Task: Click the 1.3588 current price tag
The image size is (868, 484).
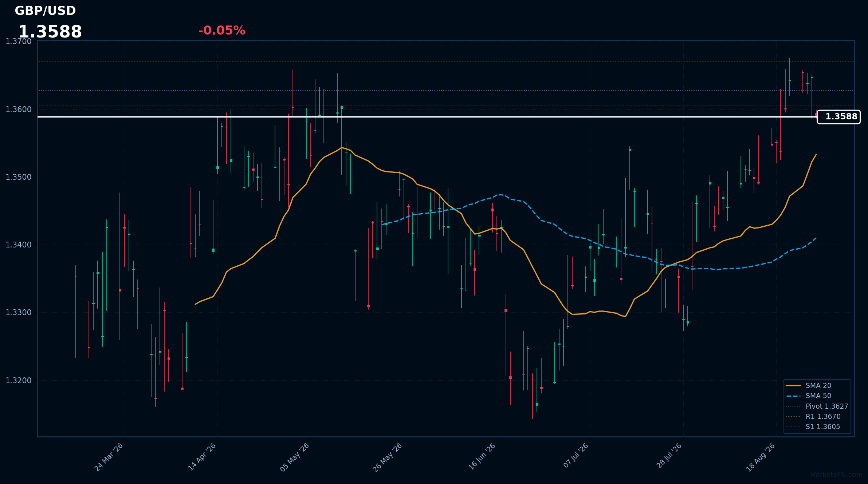Action: point(838,117)
